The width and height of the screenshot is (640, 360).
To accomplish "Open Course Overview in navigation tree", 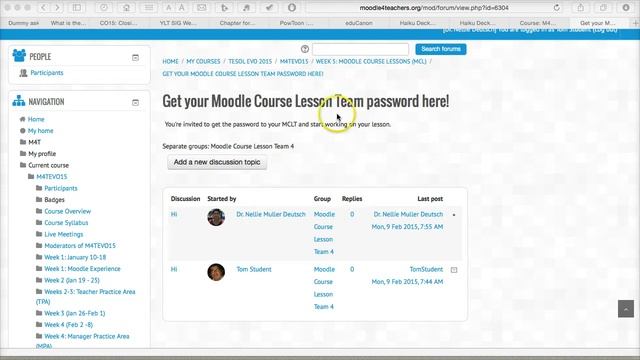I will coord(67,211).
